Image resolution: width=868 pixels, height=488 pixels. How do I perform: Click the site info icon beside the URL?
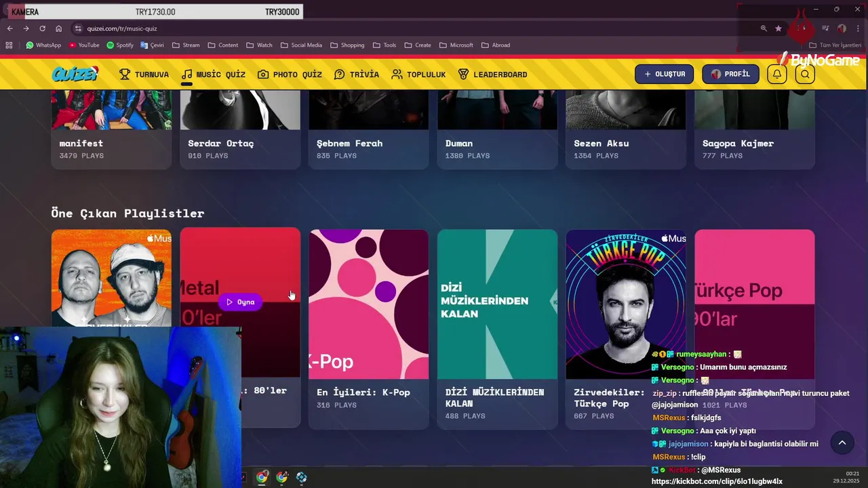(x=78, y=28)
